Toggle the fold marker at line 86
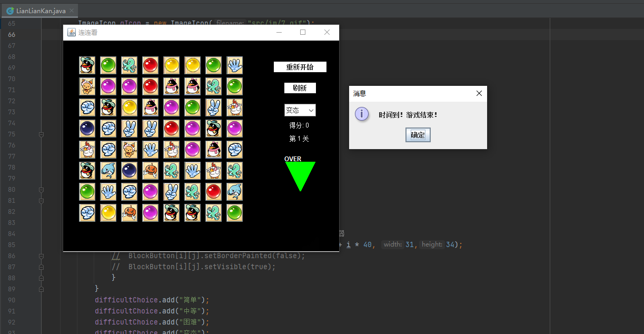Viewport: 644px width, 334px height. click(41, 256)
